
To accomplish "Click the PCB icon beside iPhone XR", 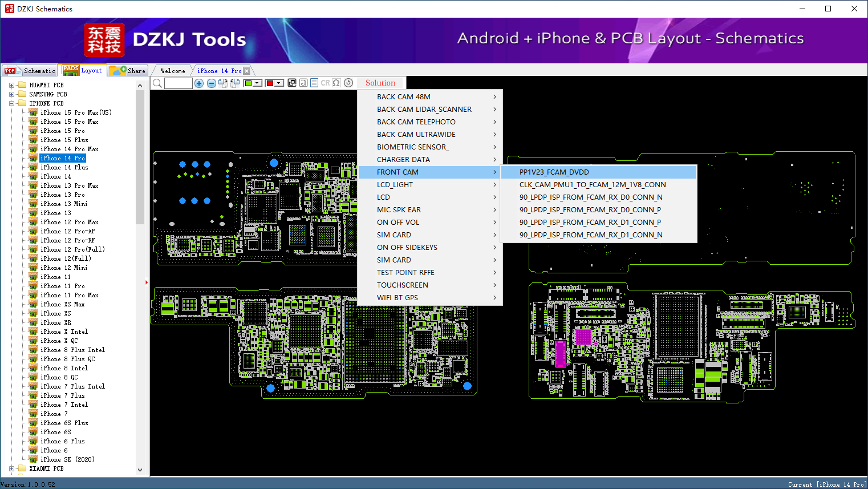I will click(x=33, y=322).
